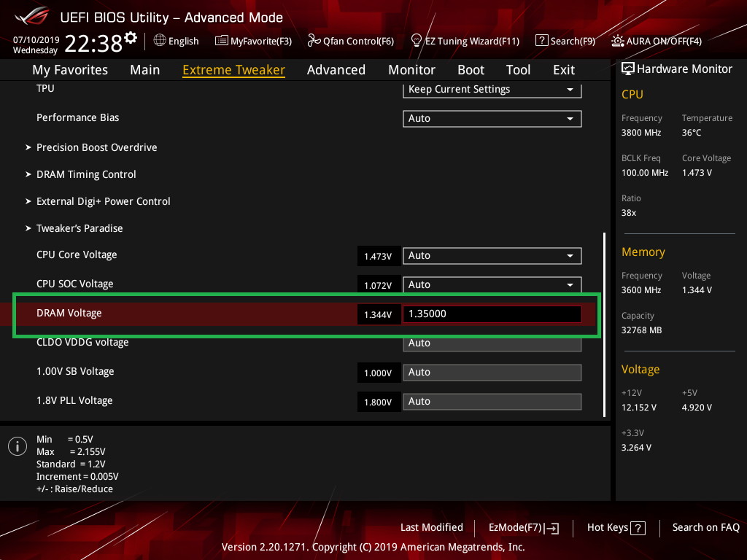The image size is (747, 560).
Task: Click the 1.344V DRAM voltage readout
Action: [379, 315]
